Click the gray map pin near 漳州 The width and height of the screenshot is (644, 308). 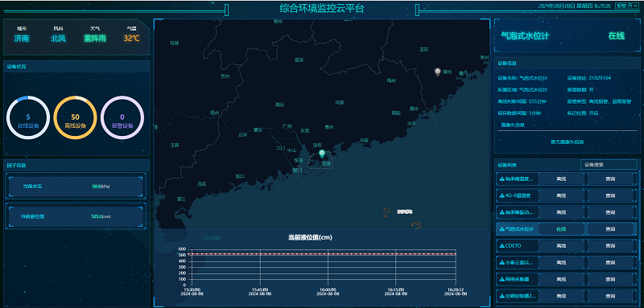click(x=437, y=72)
